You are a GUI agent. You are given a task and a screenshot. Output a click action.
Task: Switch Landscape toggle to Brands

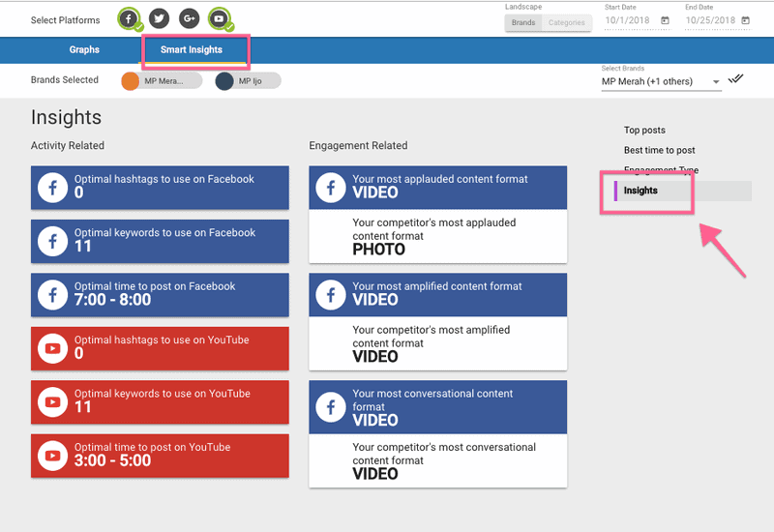click(523, 22)
